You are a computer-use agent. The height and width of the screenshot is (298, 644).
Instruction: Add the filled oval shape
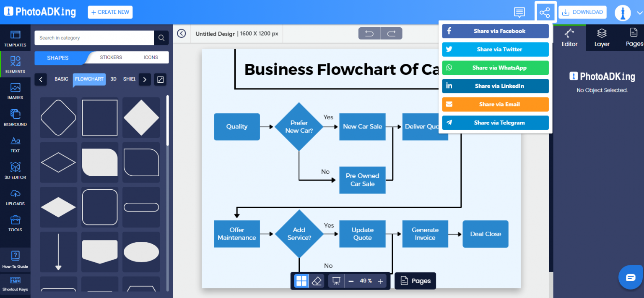coord(141,252)
